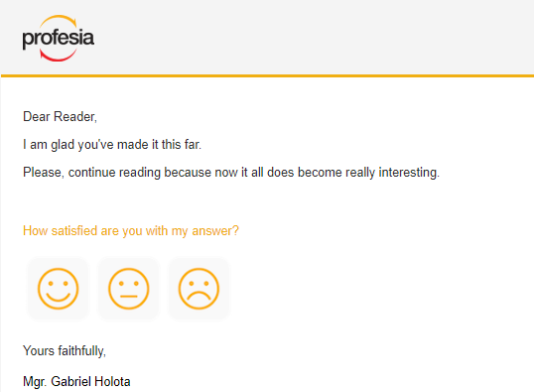Click the surname "Holota" in signature
Screen dimensions: 534x392
click(x=112, y=382)
